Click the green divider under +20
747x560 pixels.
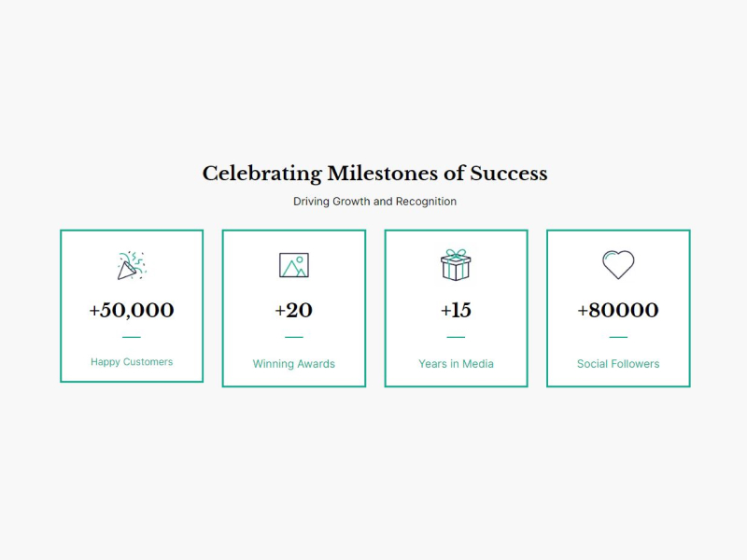click(294, 337)
